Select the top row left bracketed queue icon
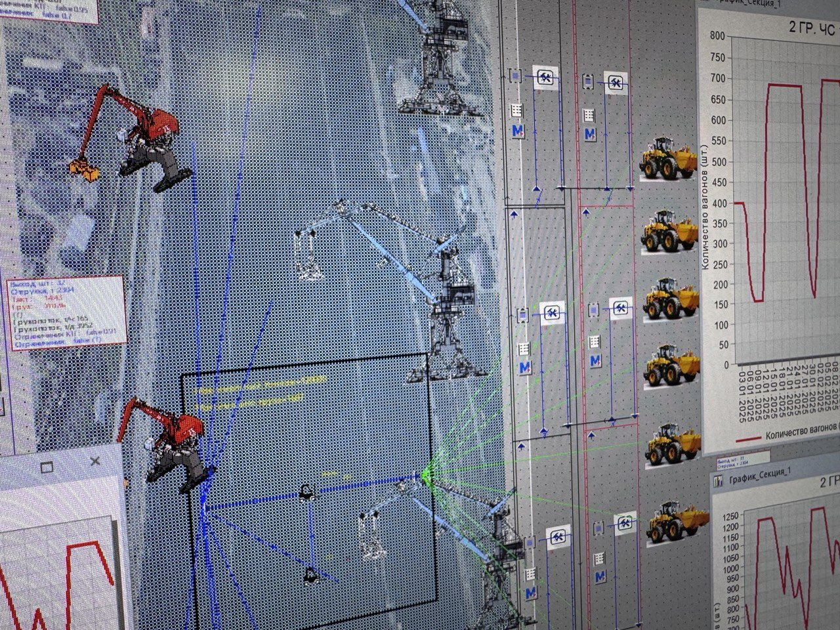Image resolution: width=840 pixels, height=630 pixels. click(x=515, y=77)
